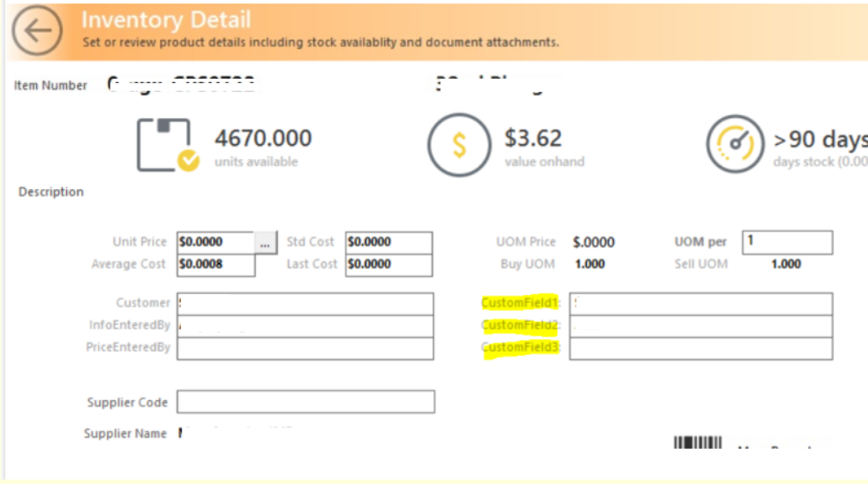Screen dimensions: 868x484
Task: Click the dollar value onhand icon
Action: (x=459, y=145)
